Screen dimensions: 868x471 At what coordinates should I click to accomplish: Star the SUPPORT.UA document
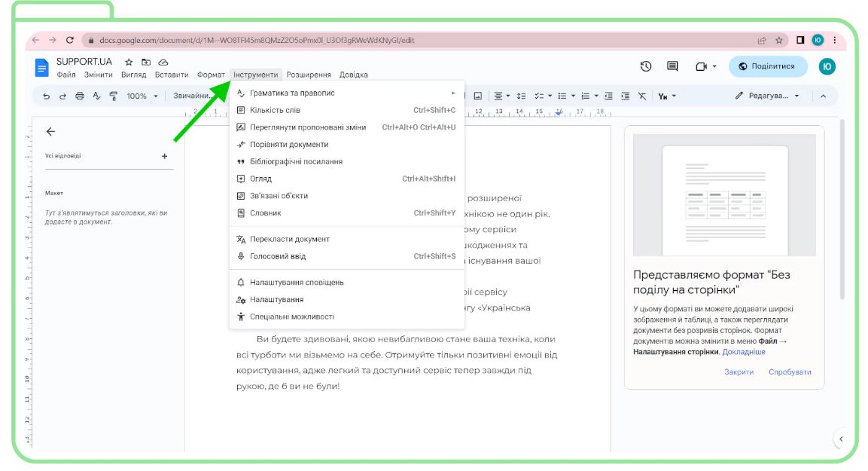[129, 62]
